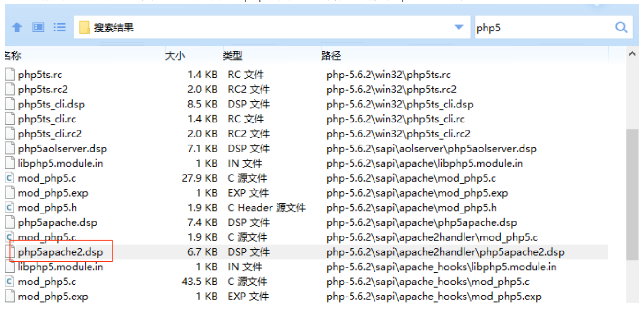Image resolution: width=644 pixels, height=320 pixels.
Task: Click the file icon of php5ts.rc2
Action: [x=10, y=89]
